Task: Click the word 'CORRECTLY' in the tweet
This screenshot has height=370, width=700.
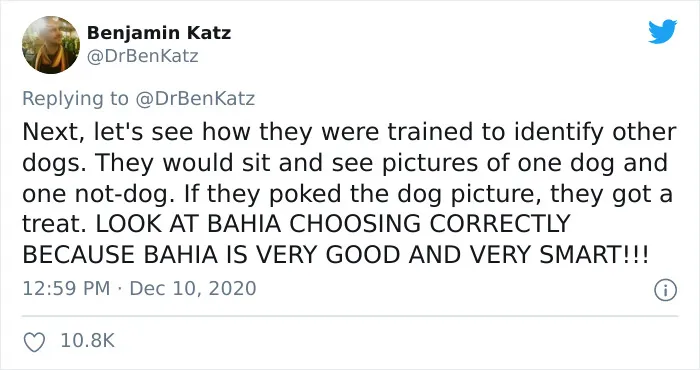Action: (x=500, y=224)
